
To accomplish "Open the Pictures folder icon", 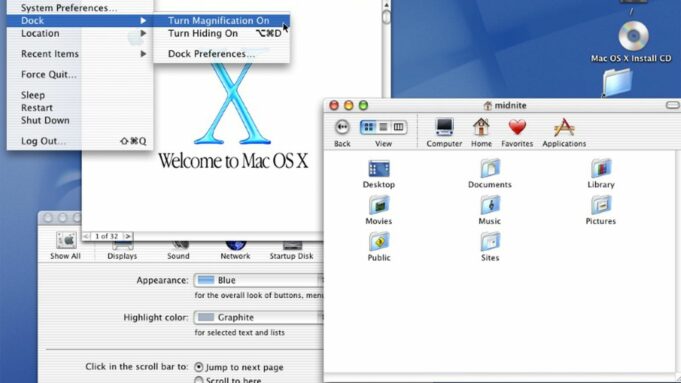I will (x=601, y=205).
